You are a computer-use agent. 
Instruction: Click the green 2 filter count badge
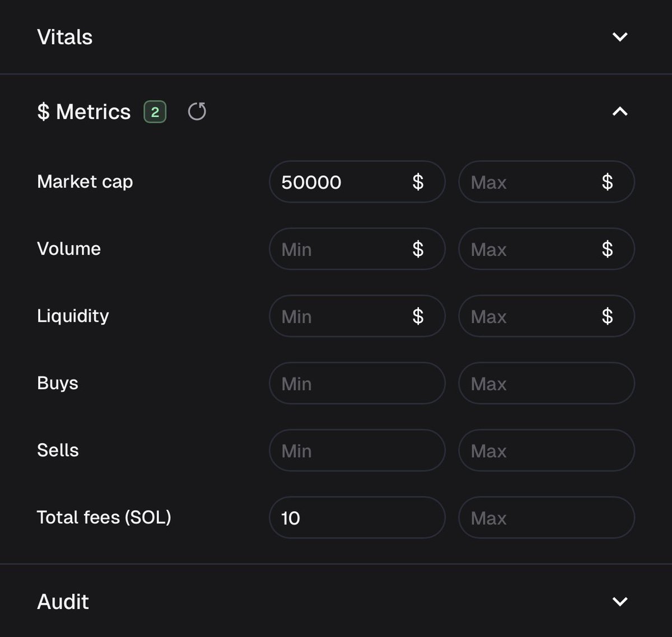pyautogui.click(x=155, y=112)
